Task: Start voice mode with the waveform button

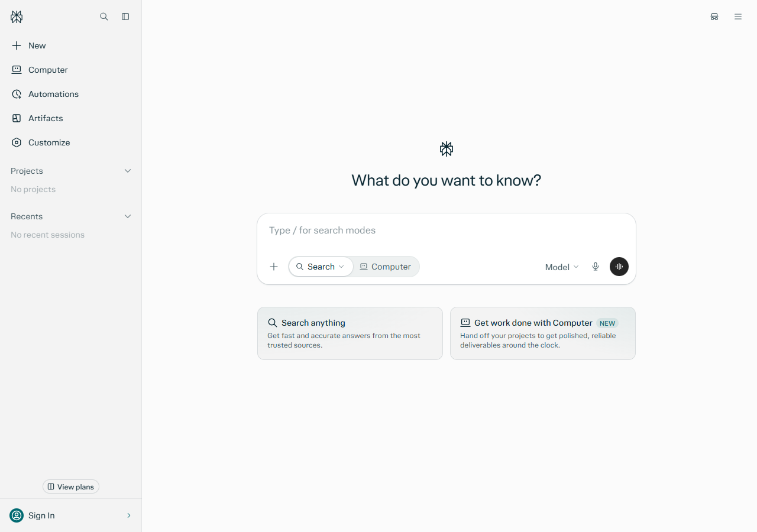Action: 619,267
